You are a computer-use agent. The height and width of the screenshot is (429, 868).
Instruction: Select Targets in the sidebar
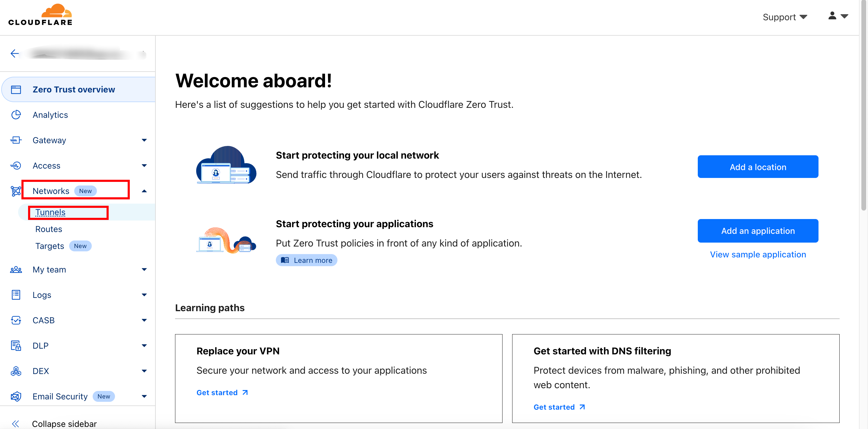click(50, 246)
